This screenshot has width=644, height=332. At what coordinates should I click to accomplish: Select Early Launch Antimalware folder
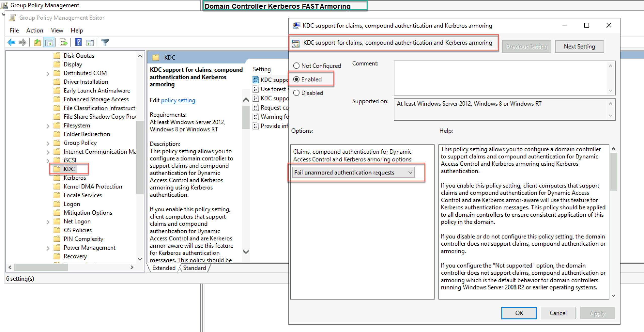click(97, 90)
